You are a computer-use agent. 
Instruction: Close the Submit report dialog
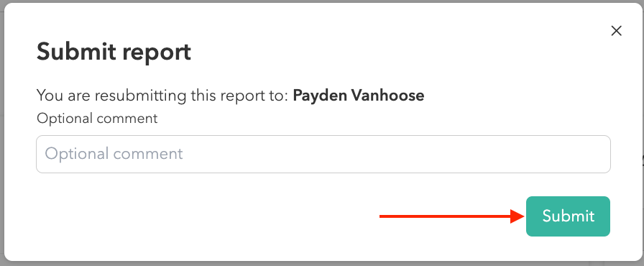coord(616,31)
